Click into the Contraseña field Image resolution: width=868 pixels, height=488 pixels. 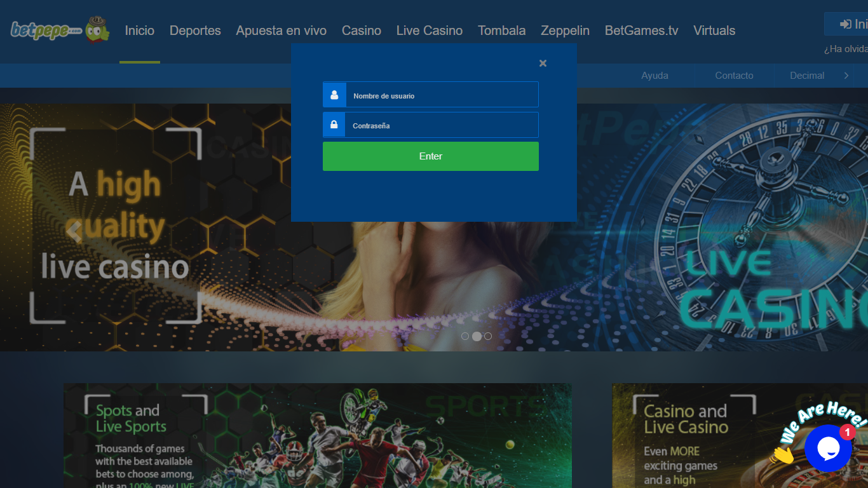(442, 125)
